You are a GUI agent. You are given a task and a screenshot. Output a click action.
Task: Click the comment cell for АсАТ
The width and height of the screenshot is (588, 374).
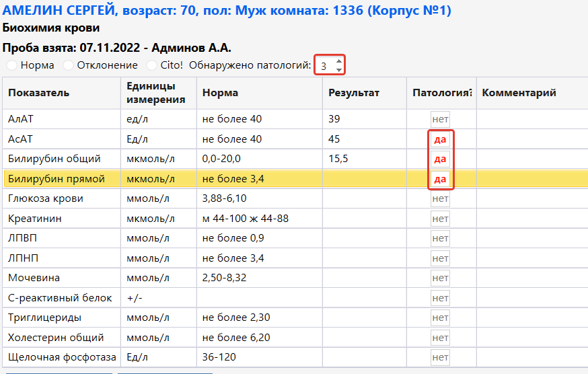click(531, 139)
